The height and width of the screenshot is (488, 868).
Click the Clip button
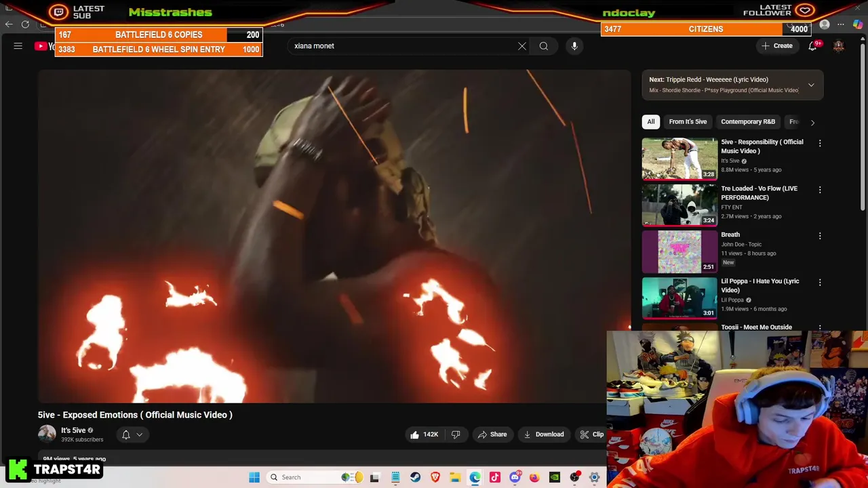pos(591,434)
